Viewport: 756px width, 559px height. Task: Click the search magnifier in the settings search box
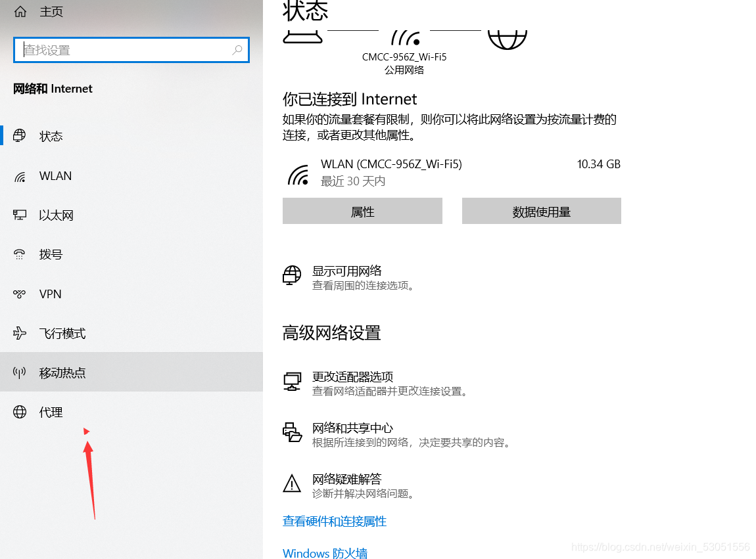(x=237, y=50)
